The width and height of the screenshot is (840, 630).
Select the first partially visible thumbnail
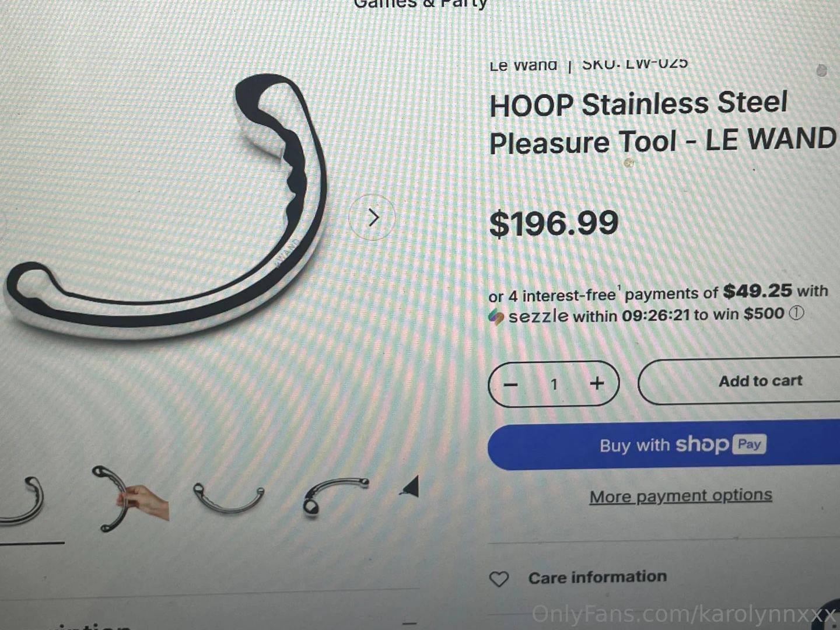point(22,501)
